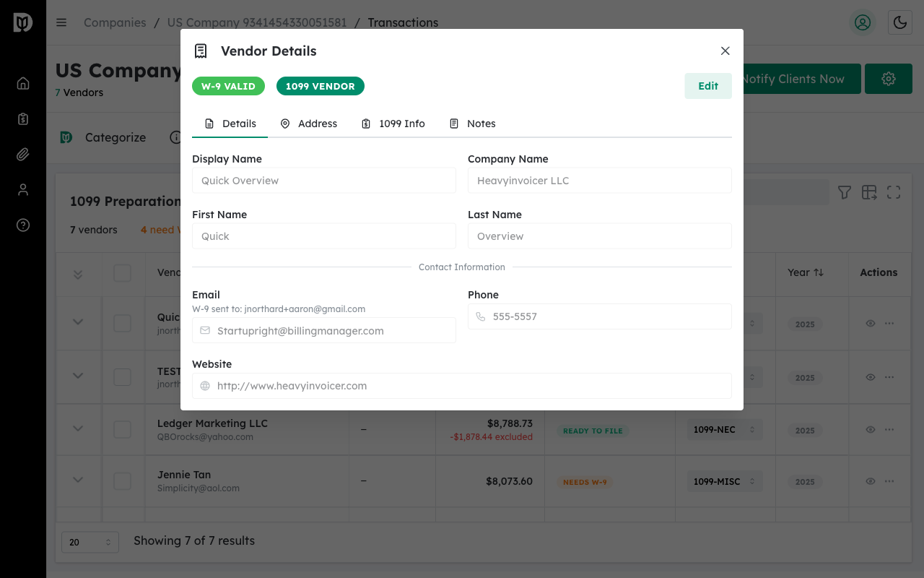Click the paperclip attachments icon in sidebar
Screen dimensions: 924x578
pyautogui.click(x=22, y=154)
